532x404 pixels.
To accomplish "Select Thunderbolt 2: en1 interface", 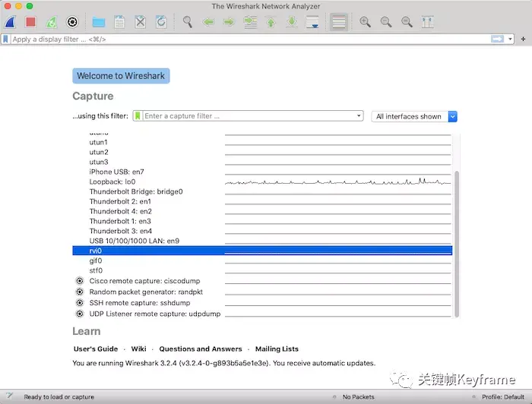I will coord(262,201).
